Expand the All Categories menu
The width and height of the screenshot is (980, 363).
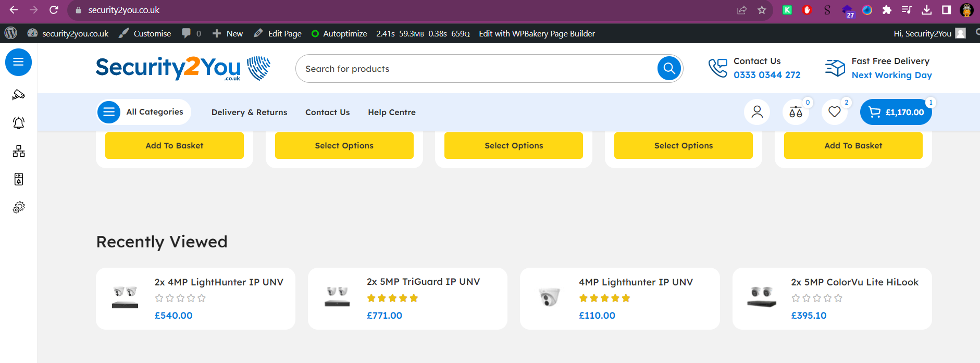tap(144, 112)
